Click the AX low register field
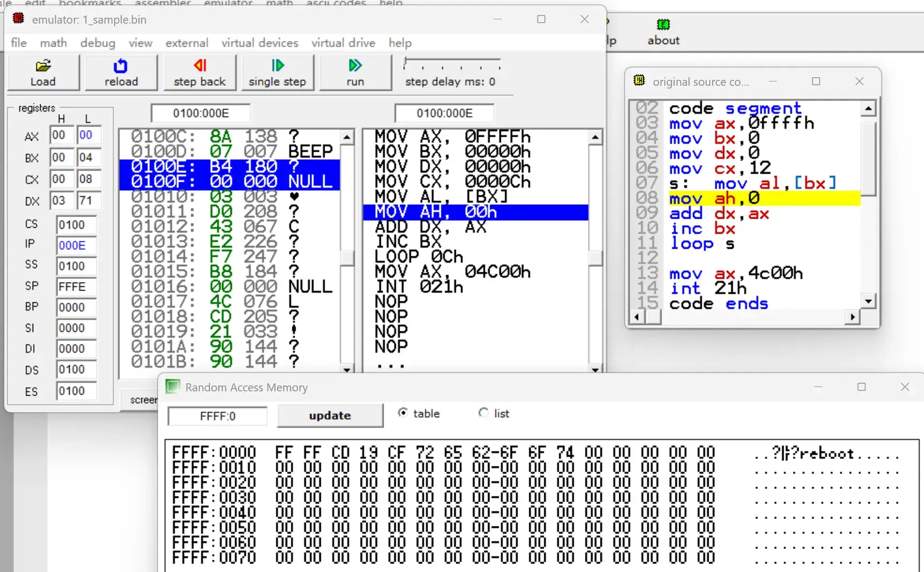 point(88,135)
